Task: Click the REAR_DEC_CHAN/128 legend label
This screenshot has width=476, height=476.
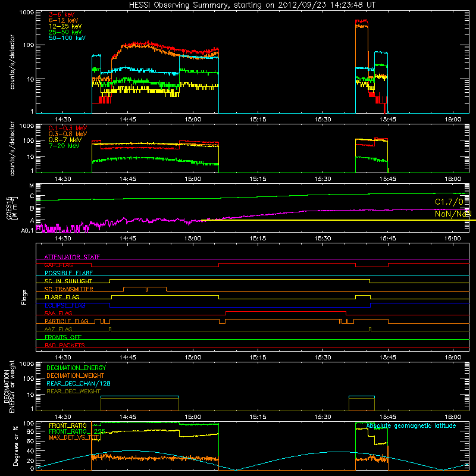Action: [x=79, y=383]
